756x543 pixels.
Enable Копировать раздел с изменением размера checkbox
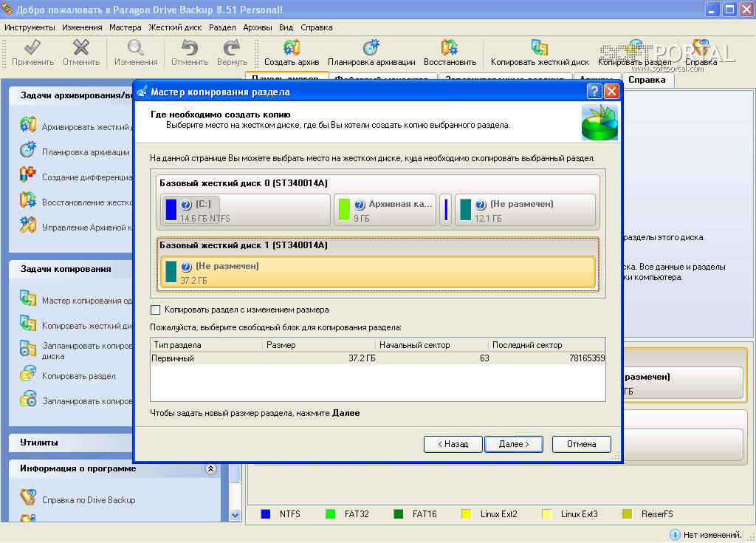tap(155, 310)
